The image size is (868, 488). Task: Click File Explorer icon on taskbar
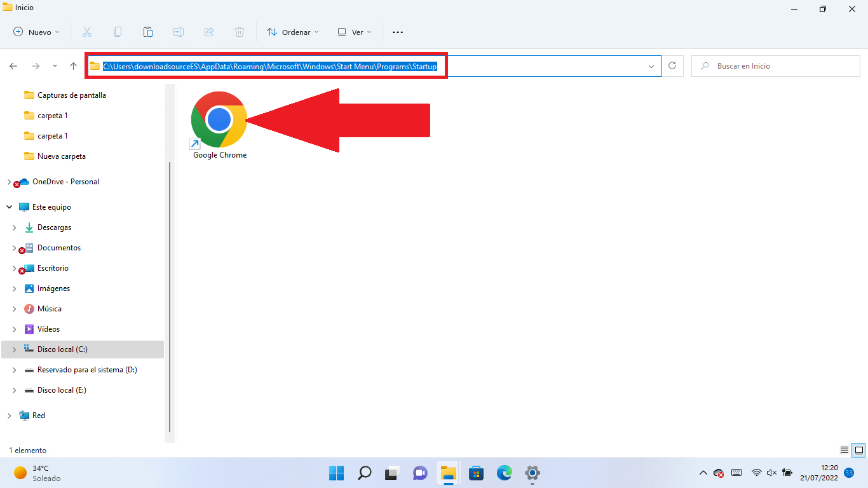click(448, 473)
